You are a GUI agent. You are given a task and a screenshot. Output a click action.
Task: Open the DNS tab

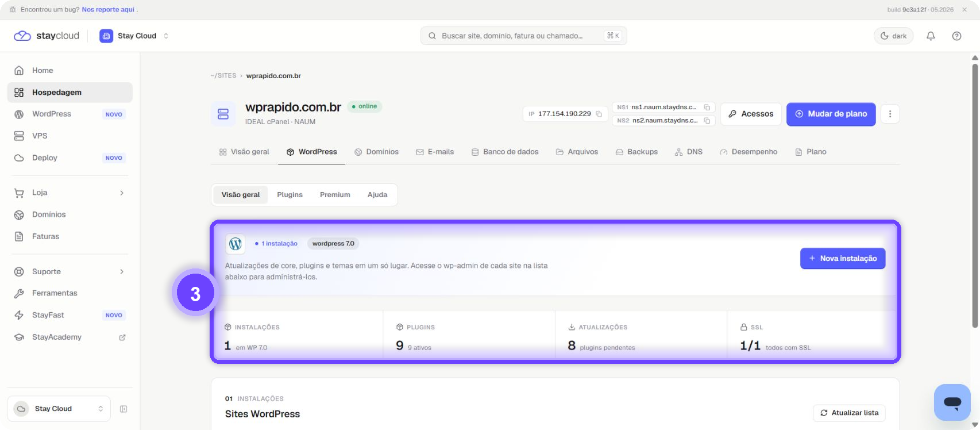click(x=689, y=152)
